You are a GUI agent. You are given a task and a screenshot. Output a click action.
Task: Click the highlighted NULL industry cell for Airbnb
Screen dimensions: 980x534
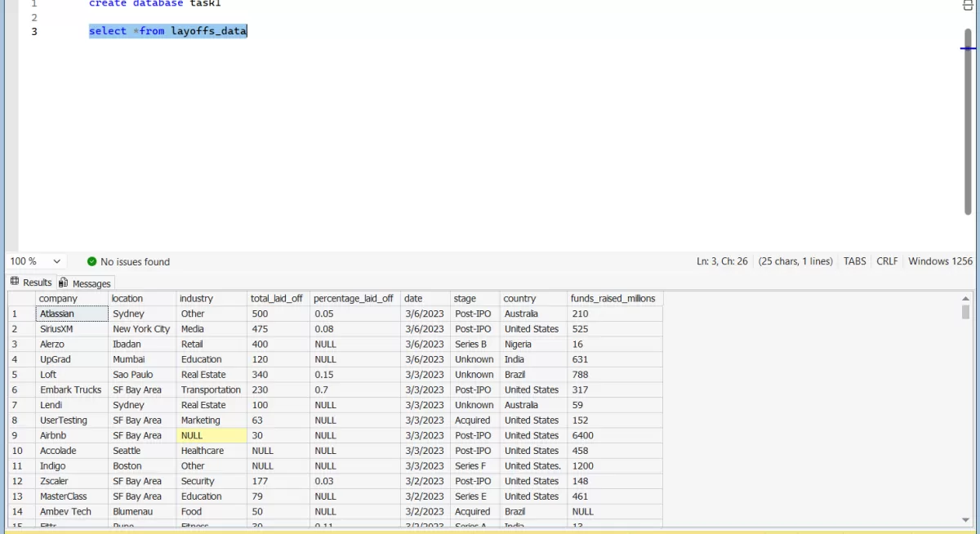tap(212, 435)
